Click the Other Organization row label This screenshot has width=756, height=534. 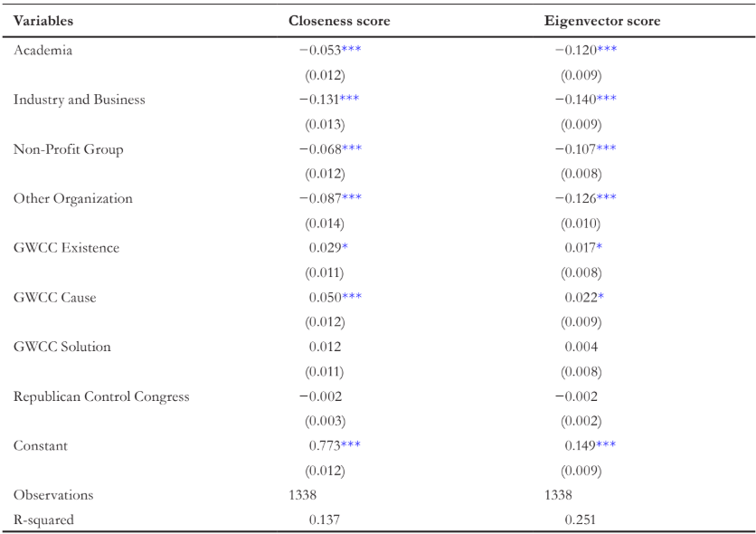click(x=73, y=199)
